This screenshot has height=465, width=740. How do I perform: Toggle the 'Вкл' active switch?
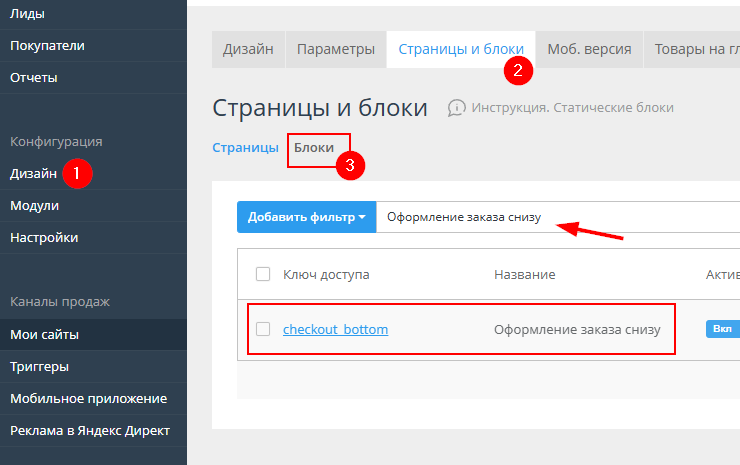coord(722,329)
